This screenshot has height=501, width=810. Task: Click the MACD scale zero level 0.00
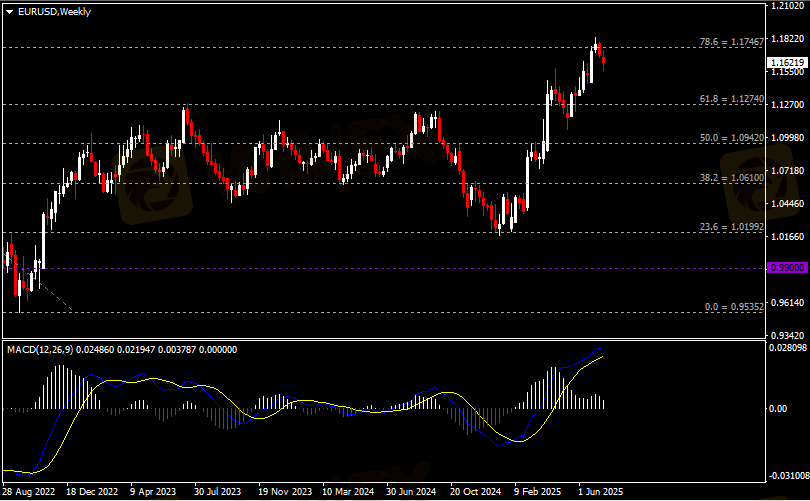778,409
